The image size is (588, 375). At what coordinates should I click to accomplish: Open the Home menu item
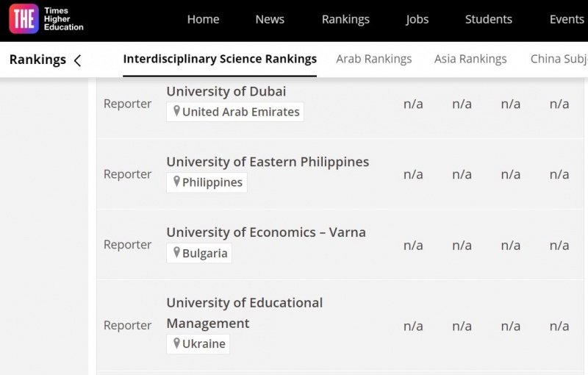pyautogui.click(x=203, y=20)
